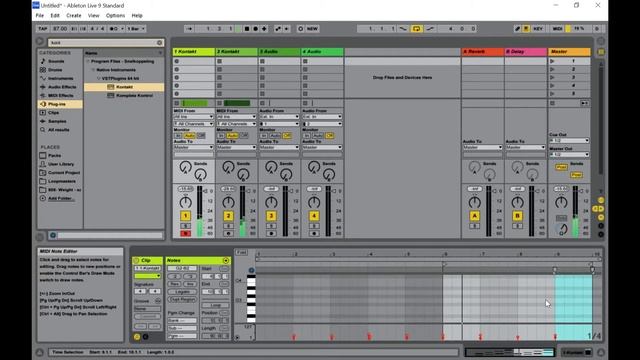Disarm the red record arm on track 1
The image size is (640, 360).
[x=185, y=233]
